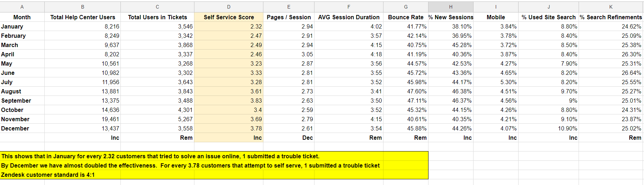Click the 'Dec' cell under Pages / Session
Image resolution: width=644 pixels, height=185 pixels.
[x=289, y=138]
